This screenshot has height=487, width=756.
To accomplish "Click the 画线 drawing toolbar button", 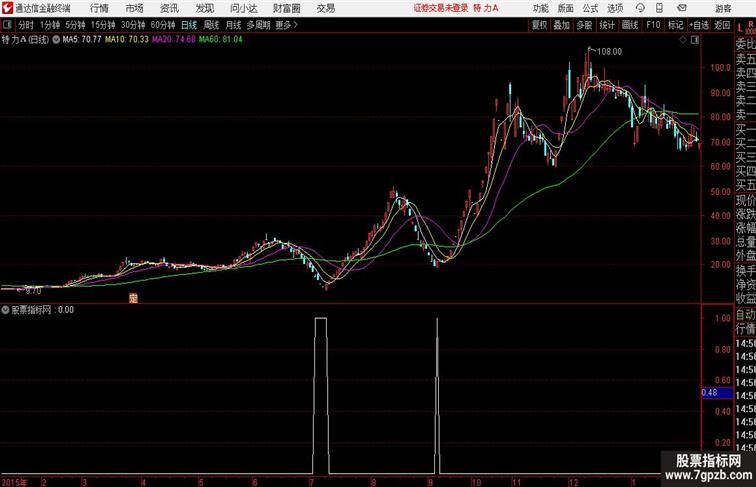I will pyautogui.click(x=630, y=25).
